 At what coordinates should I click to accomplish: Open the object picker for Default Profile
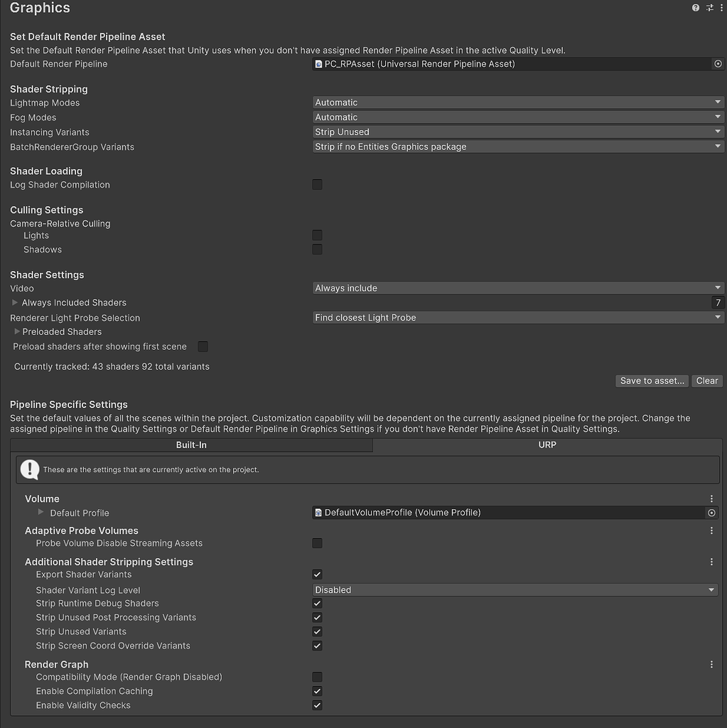[711, 513]
